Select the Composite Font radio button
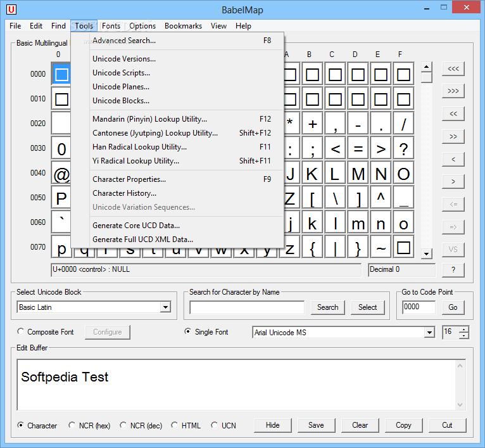The width and height of the screenshot is (485, 448). pos(20,331)
